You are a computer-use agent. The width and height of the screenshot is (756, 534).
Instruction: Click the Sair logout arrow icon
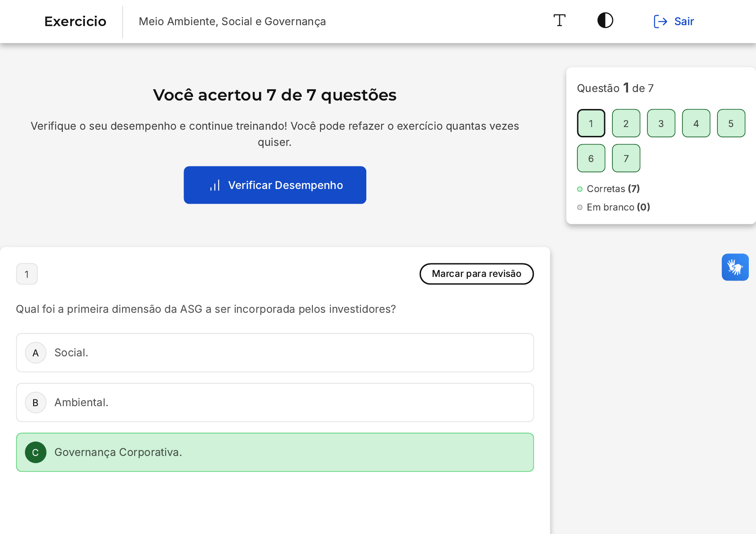click(x=660, y=22)
